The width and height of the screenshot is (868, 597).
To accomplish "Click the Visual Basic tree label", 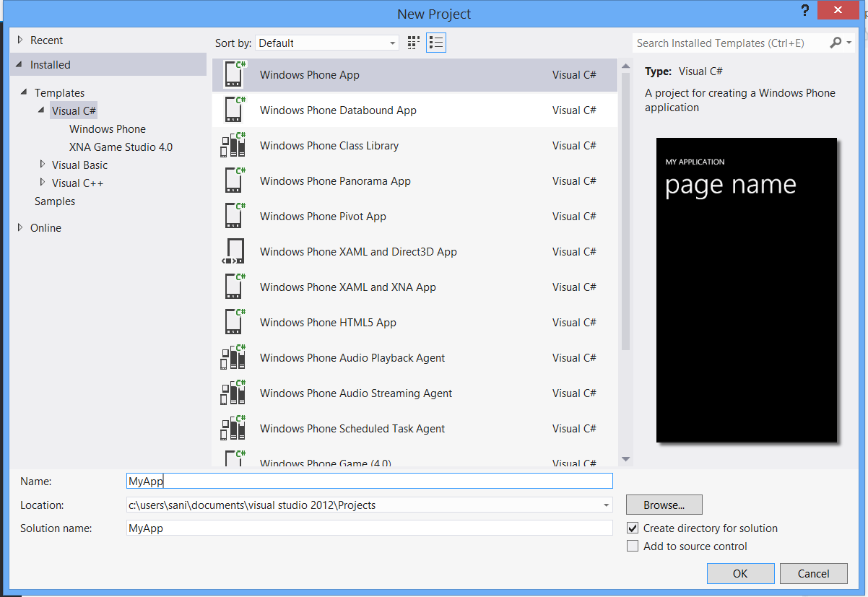I will 79,165.
